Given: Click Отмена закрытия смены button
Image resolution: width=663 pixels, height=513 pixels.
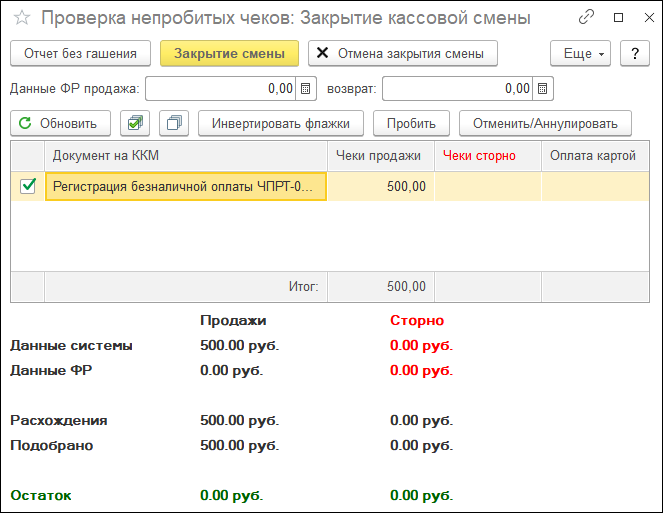Looking at the screenshot, I should (403, 53).
